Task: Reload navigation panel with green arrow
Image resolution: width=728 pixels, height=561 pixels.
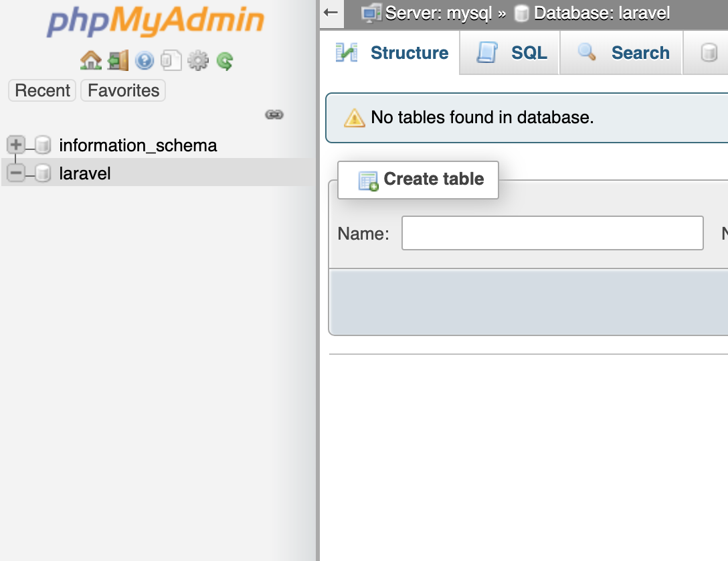Action: point(225,62)
